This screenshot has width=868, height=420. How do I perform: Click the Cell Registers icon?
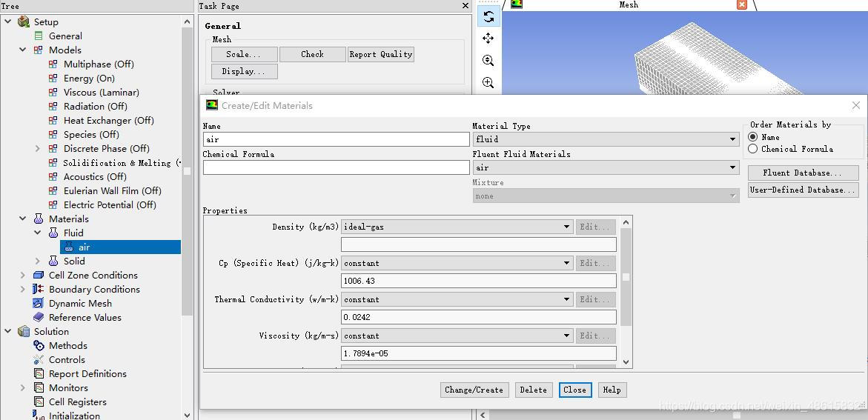click(39, 402)
